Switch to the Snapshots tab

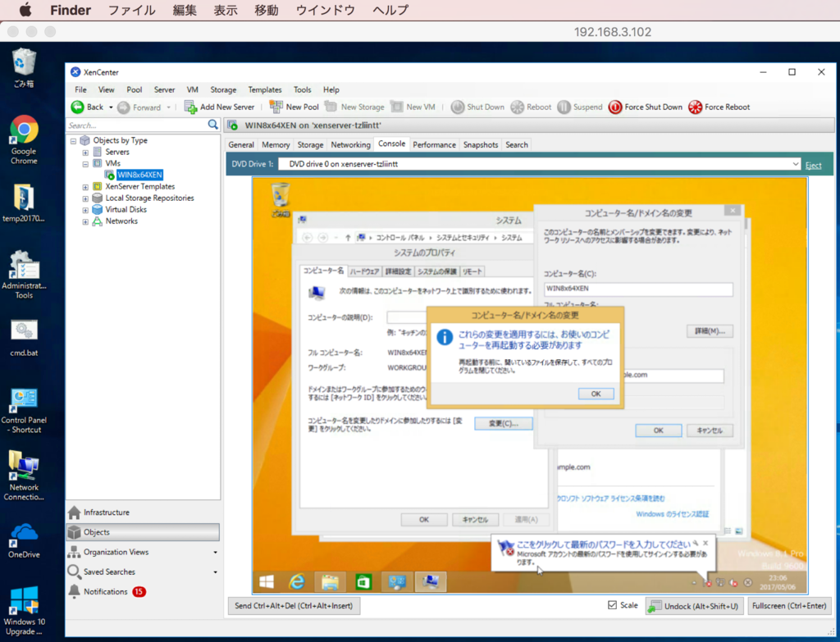click(x=481, y=144)
